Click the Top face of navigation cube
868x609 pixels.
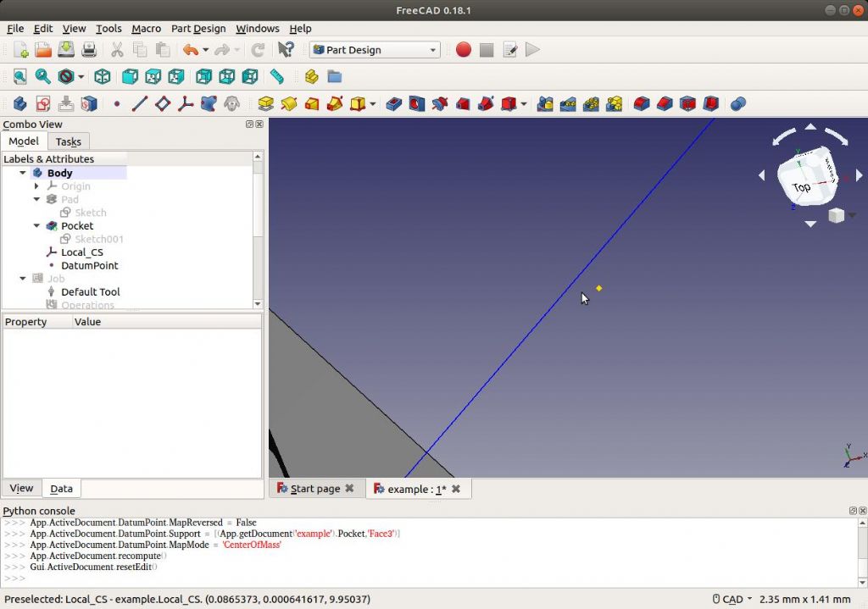pyautogui.click(x=801, y=187)
